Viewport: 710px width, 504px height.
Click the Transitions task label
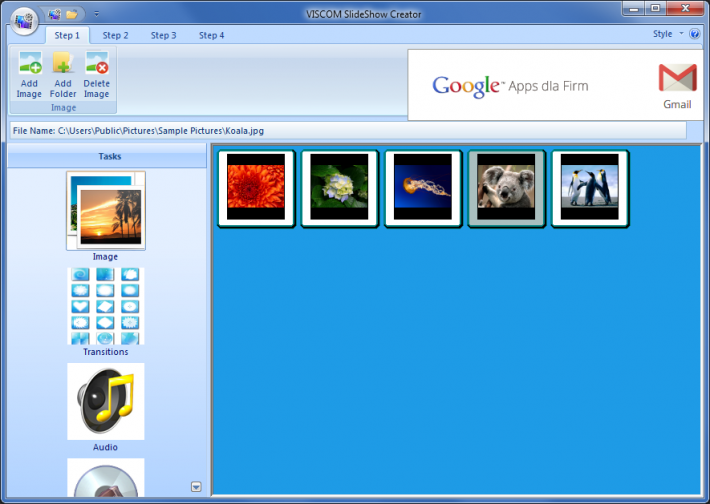click(106, 352)
